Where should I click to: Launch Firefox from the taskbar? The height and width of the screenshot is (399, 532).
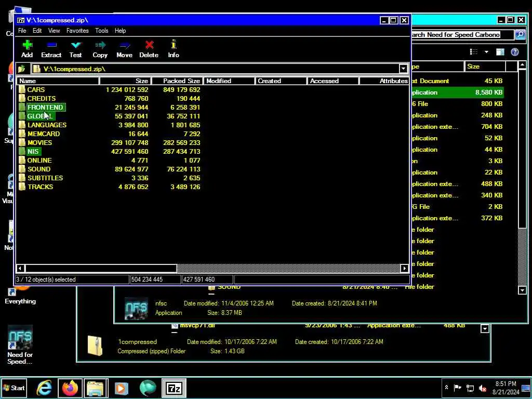click(70, 388)
